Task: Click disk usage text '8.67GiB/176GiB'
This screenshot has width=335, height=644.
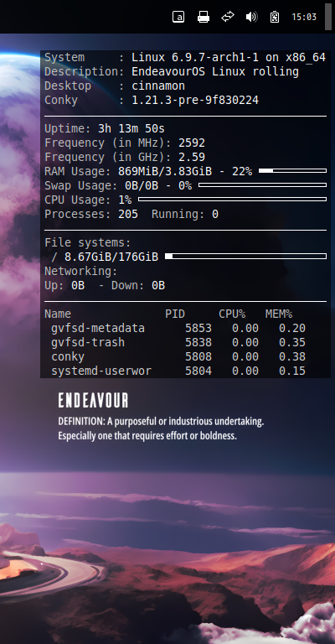Action: pyautogui.click(x=111, y=257)
